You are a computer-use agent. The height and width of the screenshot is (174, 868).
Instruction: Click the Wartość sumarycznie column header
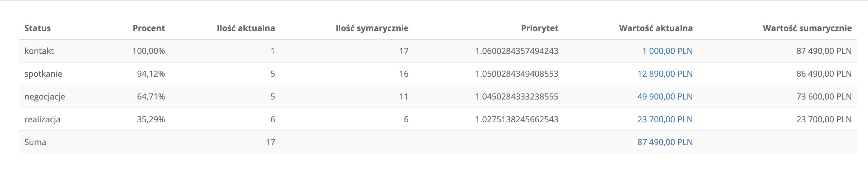click(807, 28)
